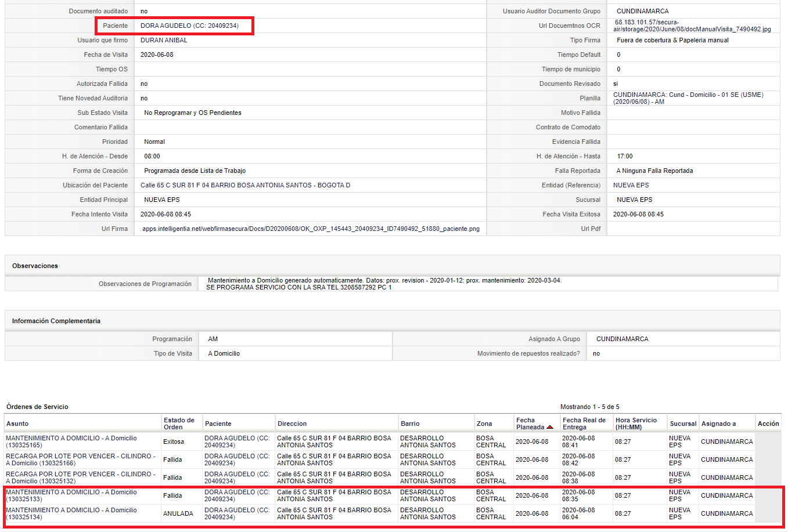Screen dimensions: 788x532
Task: Open order MANTENIMIENTO A DOMICILIO (130325133)
Action: 71,495
